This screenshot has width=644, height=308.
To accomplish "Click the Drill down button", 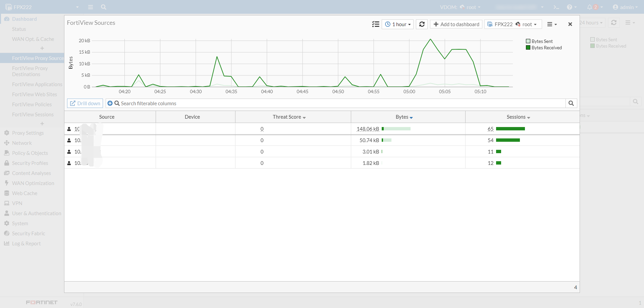I will 85,103.
